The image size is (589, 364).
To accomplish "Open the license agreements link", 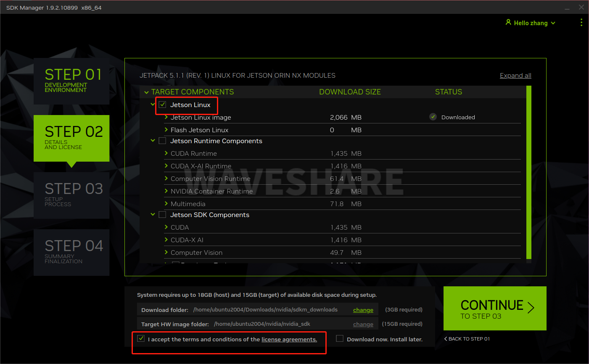I will click(289, 339).
